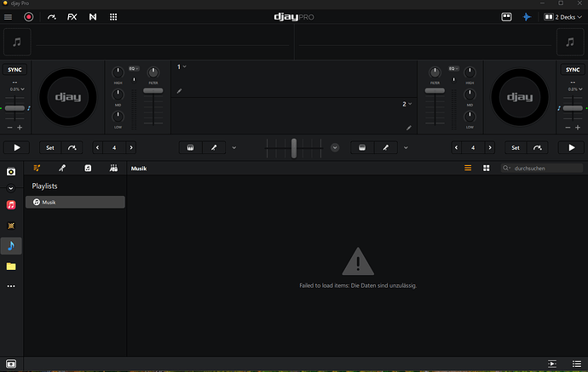
Task: Click the durchsuchen search field
Action: pos(541,169)
